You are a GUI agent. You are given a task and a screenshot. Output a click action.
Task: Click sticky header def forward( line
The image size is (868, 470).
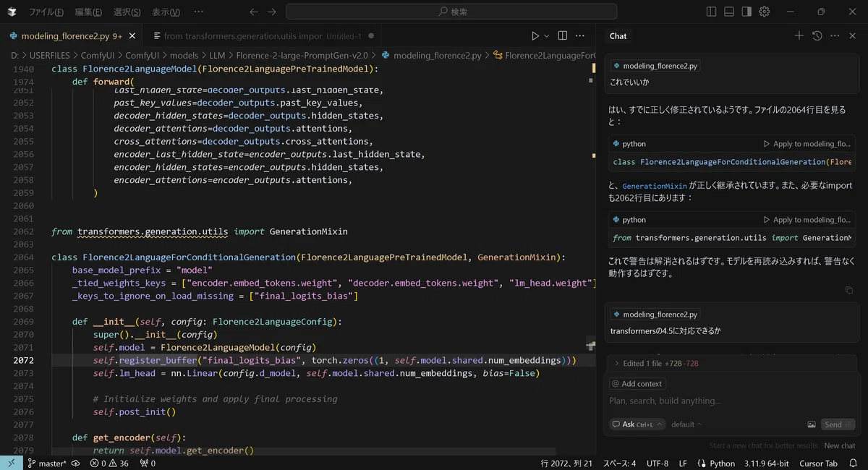click(x=103, y=82)
